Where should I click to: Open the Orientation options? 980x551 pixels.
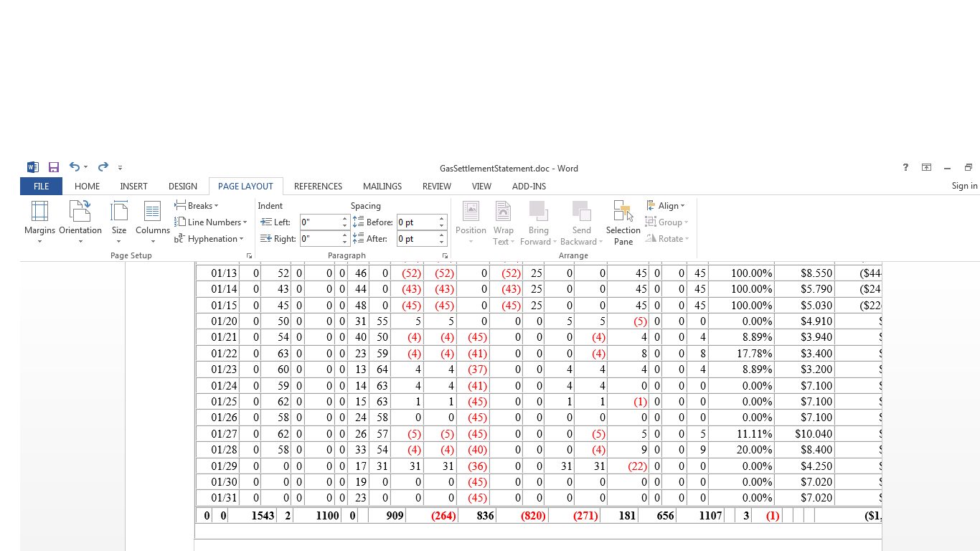tap(80, 222)
